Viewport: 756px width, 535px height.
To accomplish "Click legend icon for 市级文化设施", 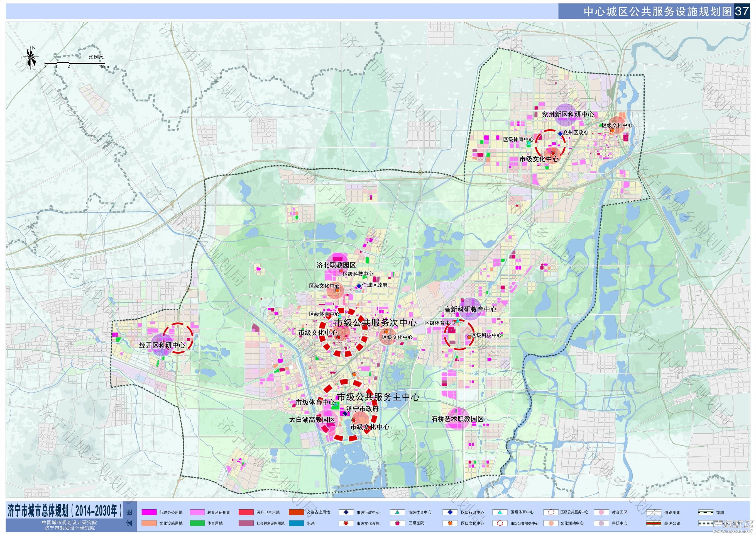I will coord(346,523).
